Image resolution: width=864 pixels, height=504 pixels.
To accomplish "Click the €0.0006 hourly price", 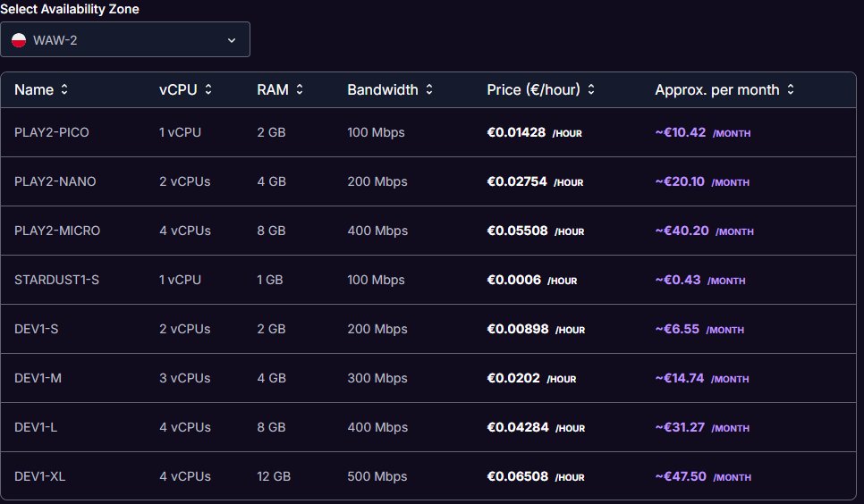I will pyautogui.click(x=514, y=280).
